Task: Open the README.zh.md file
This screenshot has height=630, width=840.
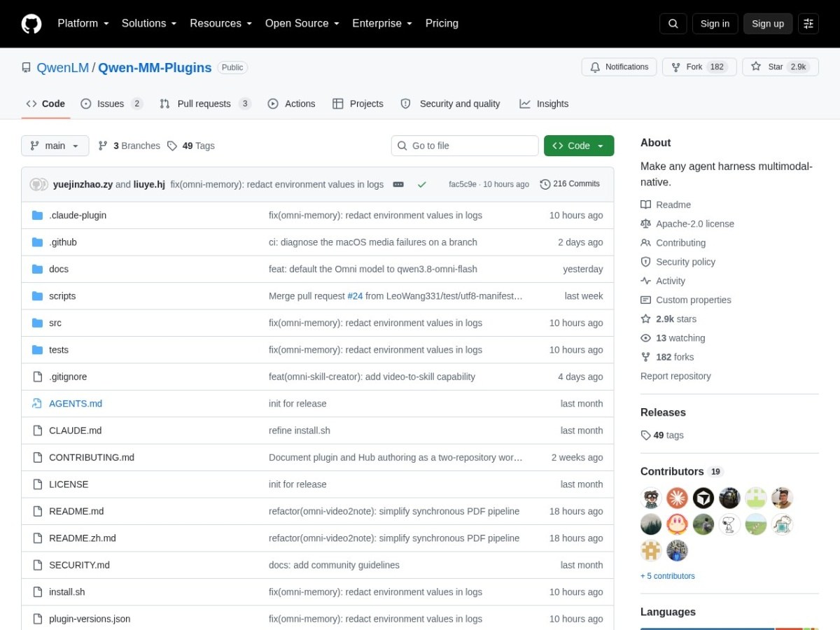Action: coord(83,538)
